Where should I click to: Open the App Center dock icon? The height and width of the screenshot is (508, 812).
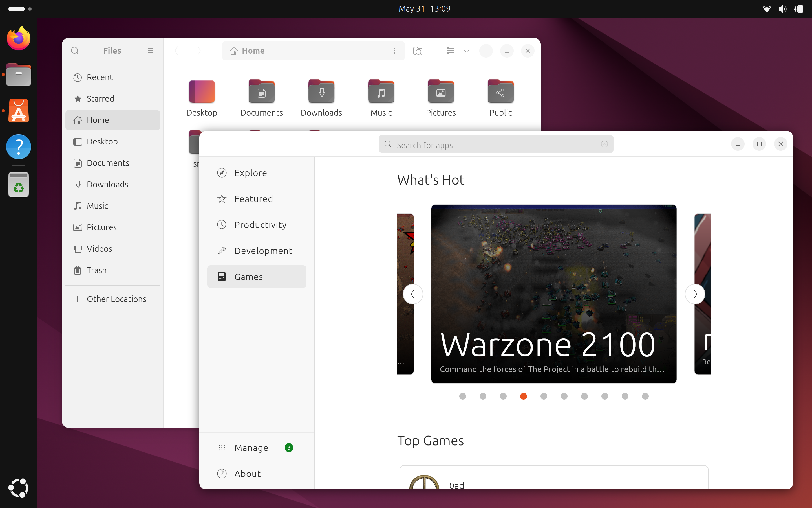tap(18, 111)
